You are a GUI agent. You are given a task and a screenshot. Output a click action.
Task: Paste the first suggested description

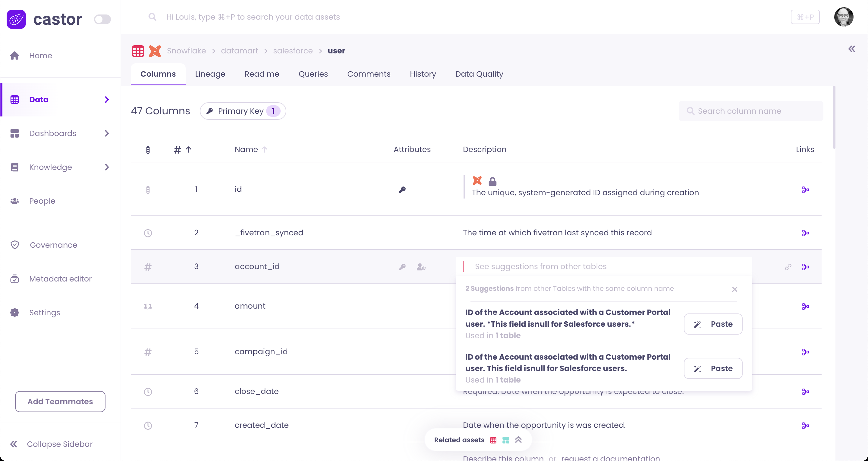(x=713, y=324)
